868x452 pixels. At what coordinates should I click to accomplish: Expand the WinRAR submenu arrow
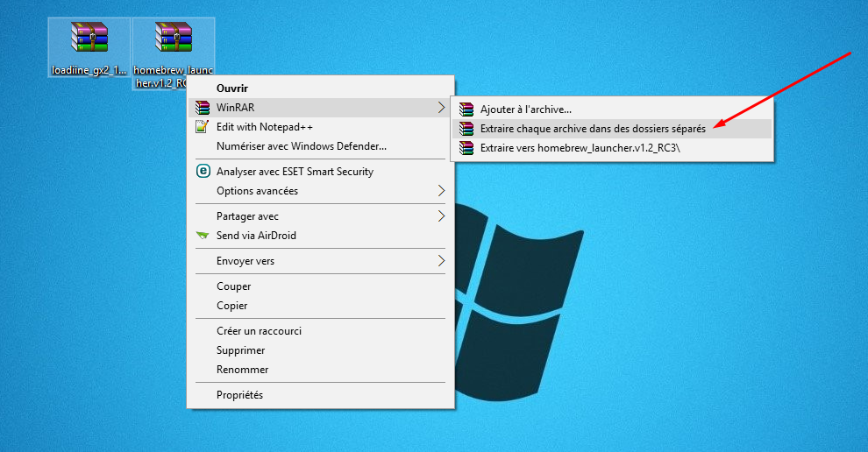pos(441,108)
